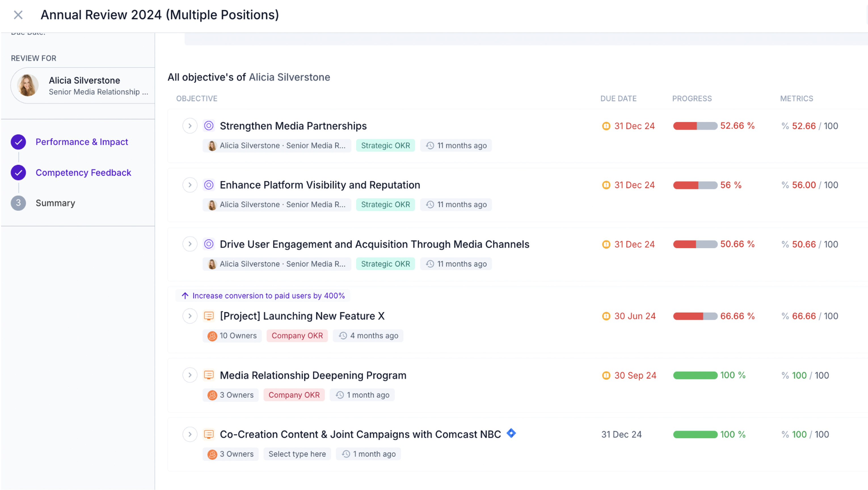The height and width of the screenshot is (490, 868).
Task: Click the project icon for Launching New Feature X
Action: click(x=208, y=316)
